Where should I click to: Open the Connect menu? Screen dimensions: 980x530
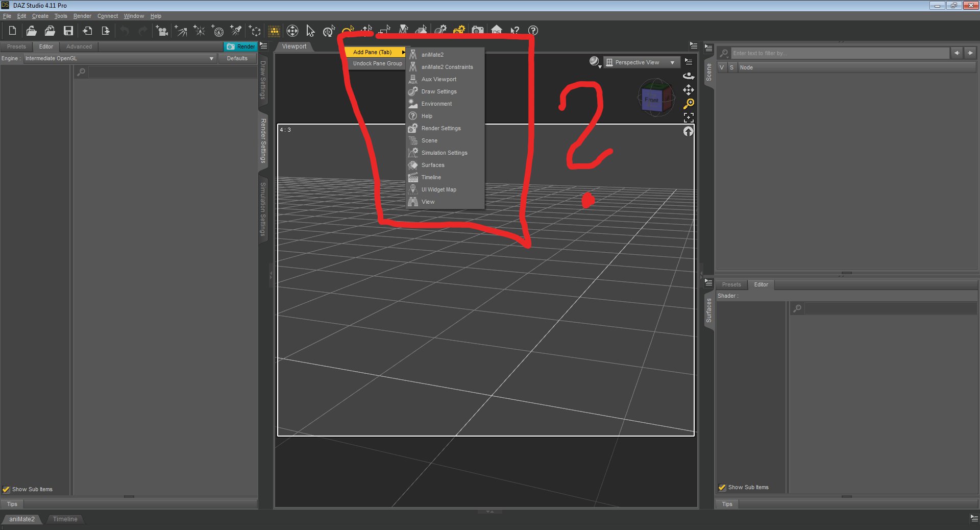pyautogui.click(x=108, y=16)
